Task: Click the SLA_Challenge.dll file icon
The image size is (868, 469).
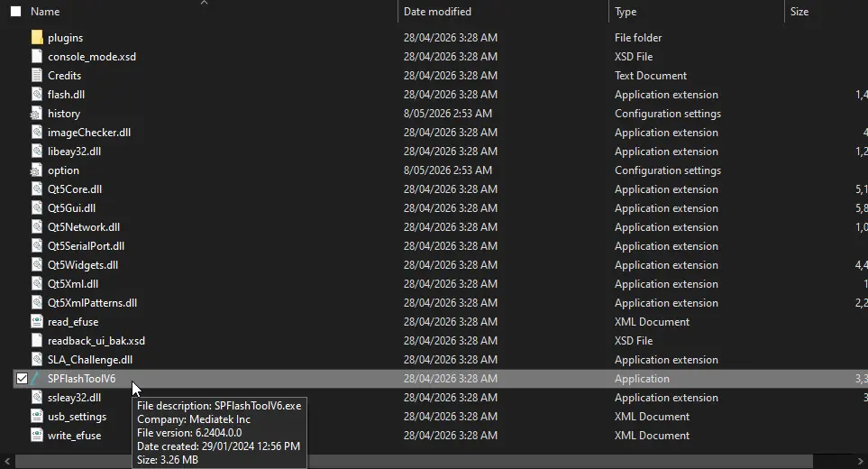Action: coord(37,359)
